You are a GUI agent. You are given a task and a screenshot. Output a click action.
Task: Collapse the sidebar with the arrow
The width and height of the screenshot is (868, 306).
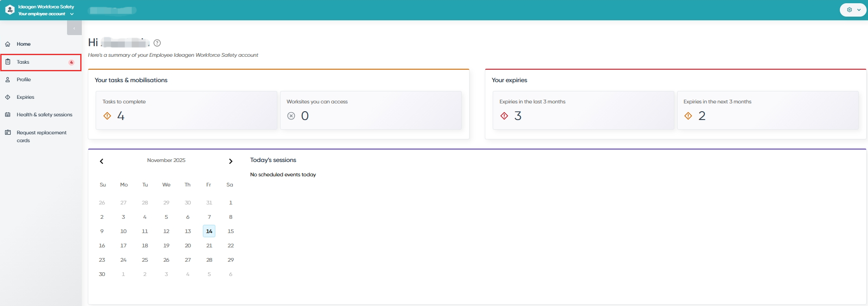coord(74,28)
